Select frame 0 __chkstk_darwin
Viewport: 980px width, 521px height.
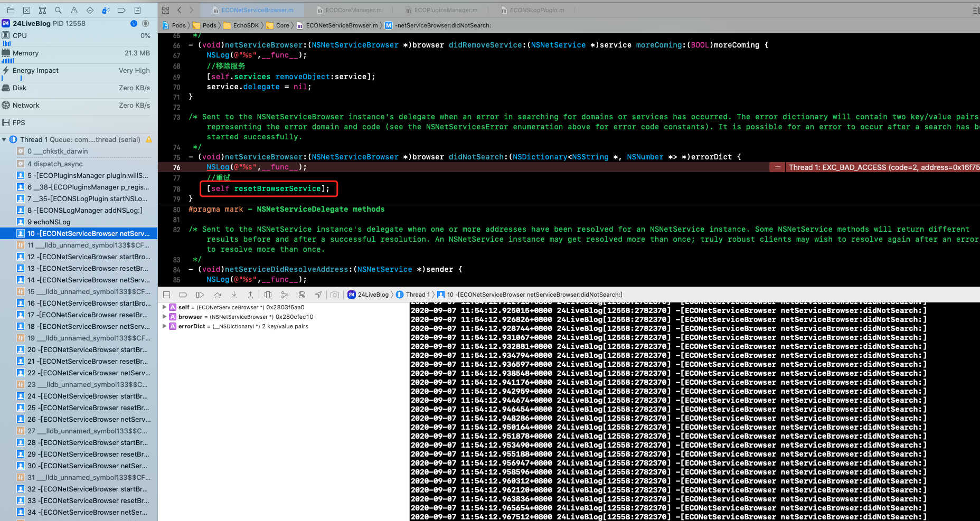coord(79,151)
